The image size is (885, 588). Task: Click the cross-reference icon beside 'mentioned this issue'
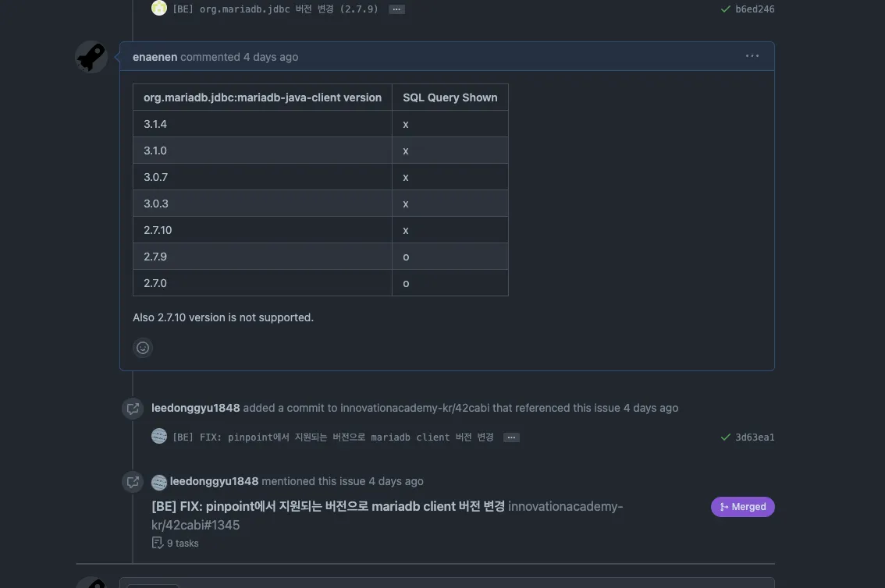click(133, 481)
